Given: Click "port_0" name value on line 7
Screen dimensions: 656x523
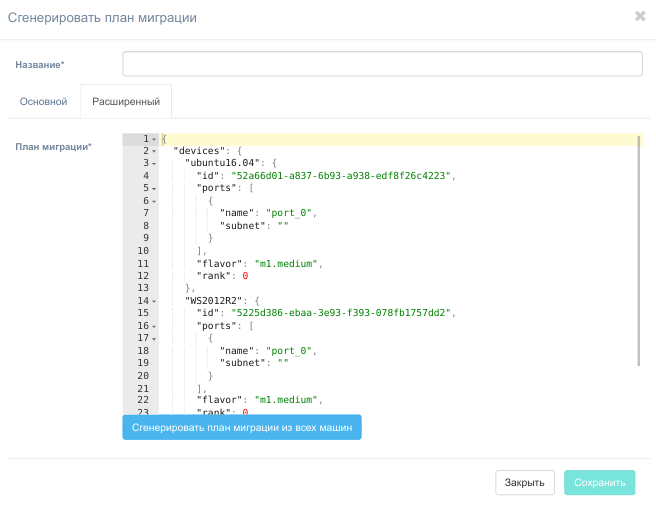Looking at the screenshot, I should pyautogui.click(x=289, y=213).
